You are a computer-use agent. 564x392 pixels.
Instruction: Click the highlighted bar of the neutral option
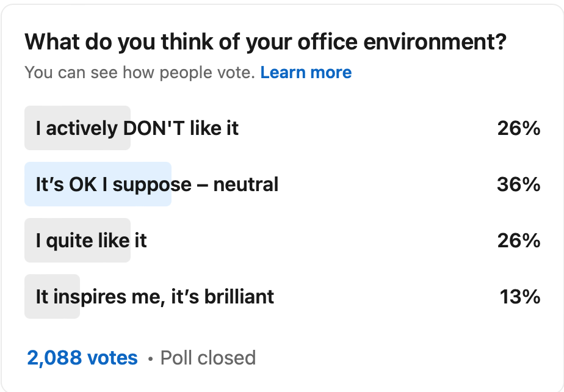tap(98, 184)
